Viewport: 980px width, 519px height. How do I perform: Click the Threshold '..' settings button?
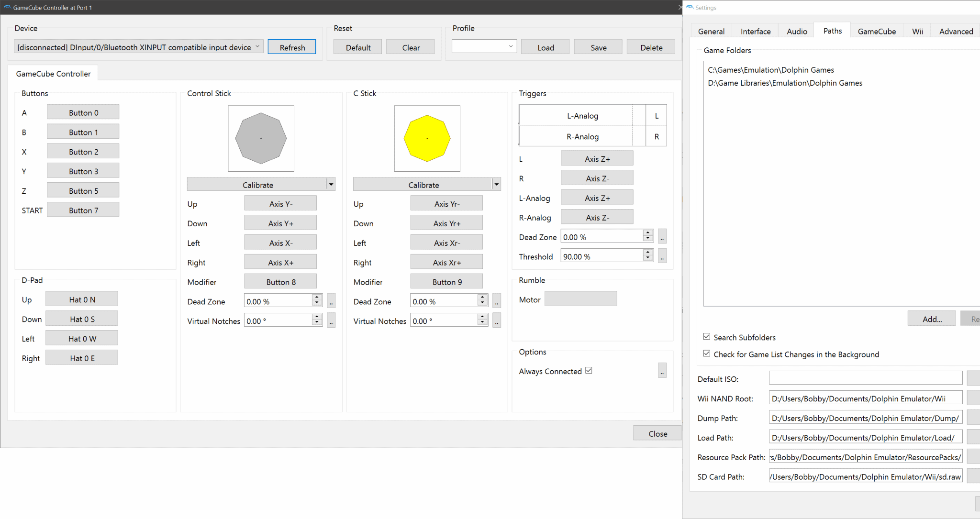[662, 256]
